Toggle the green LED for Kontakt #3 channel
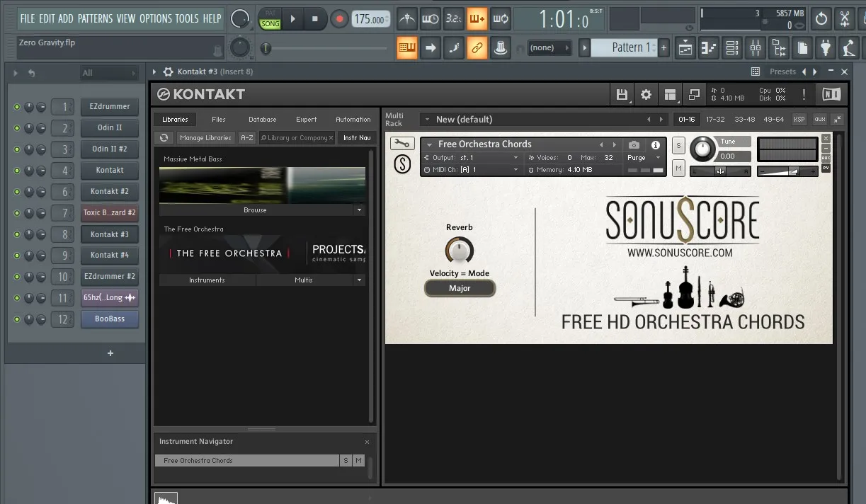This screenshot has width=866, height=504. coord(17,234)
